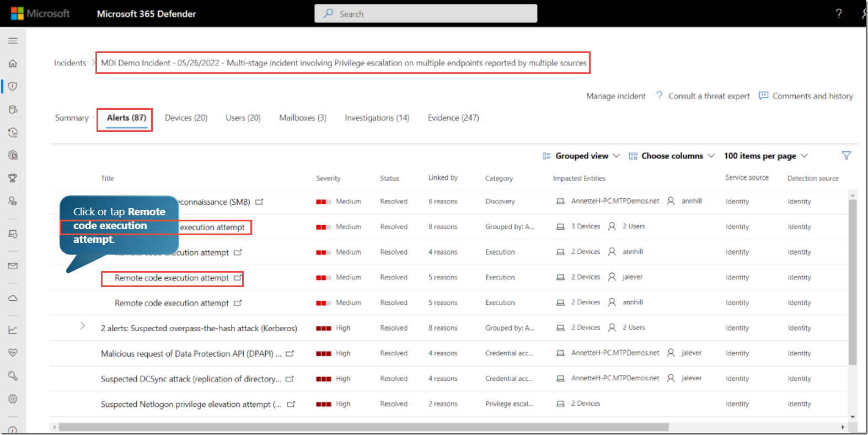The image size is (868, 435).
Task: Open DPAPI alert popout icon
Action: 290,354
